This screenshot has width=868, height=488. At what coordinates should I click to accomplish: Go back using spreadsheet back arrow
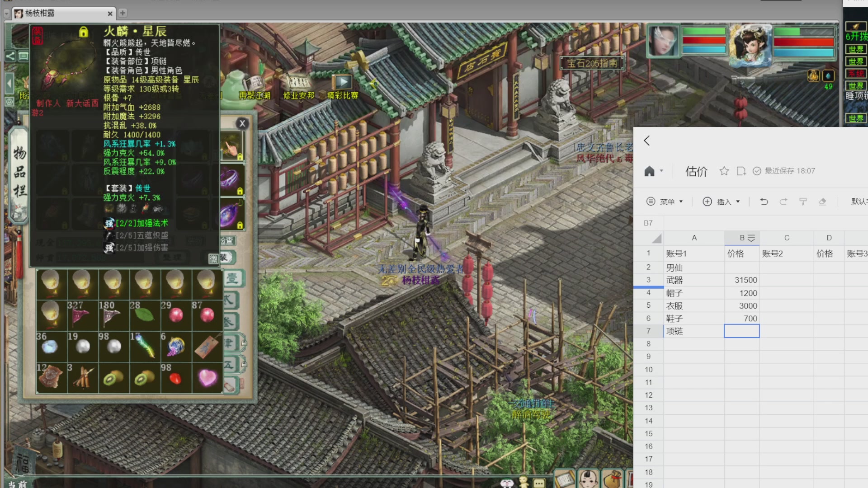647,141
